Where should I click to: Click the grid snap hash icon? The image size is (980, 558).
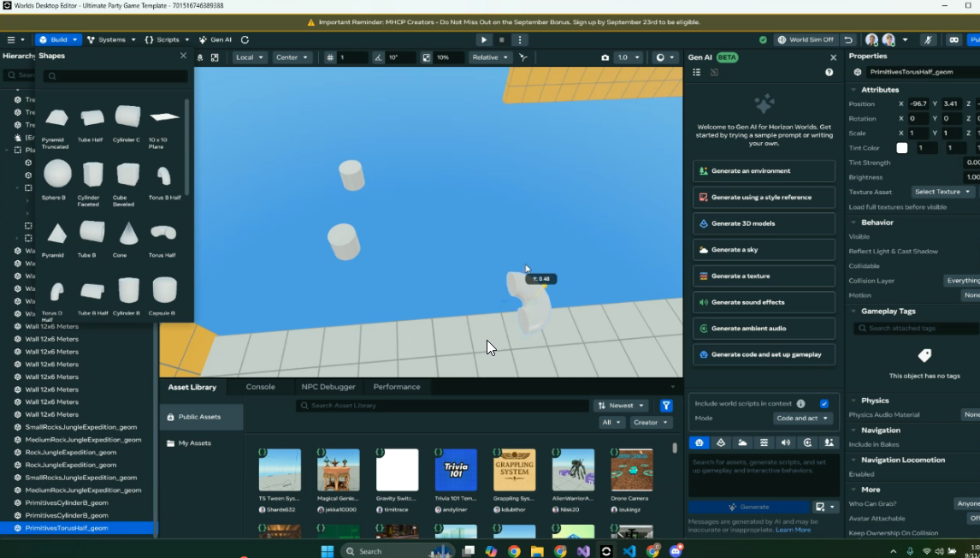(x=331, y=57)
